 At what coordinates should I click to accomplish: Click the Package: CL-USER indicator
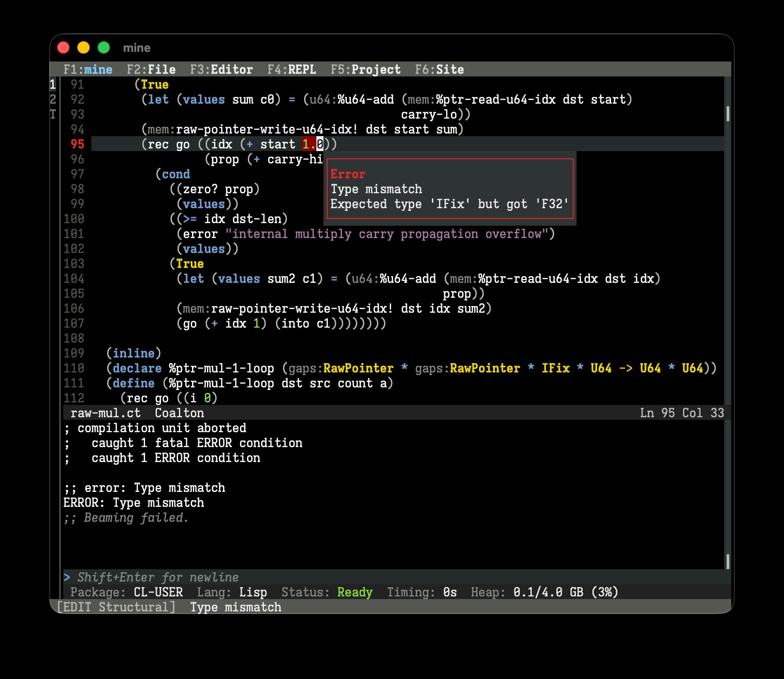127,592
